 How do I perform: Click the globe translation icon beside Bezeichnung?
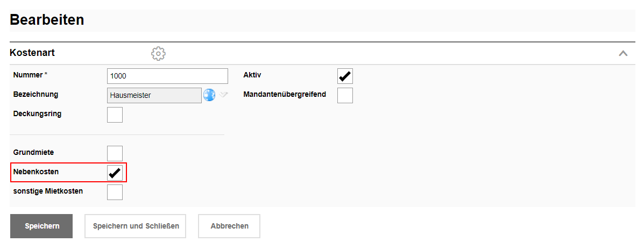pyautogui.click(x=209, y=95)
